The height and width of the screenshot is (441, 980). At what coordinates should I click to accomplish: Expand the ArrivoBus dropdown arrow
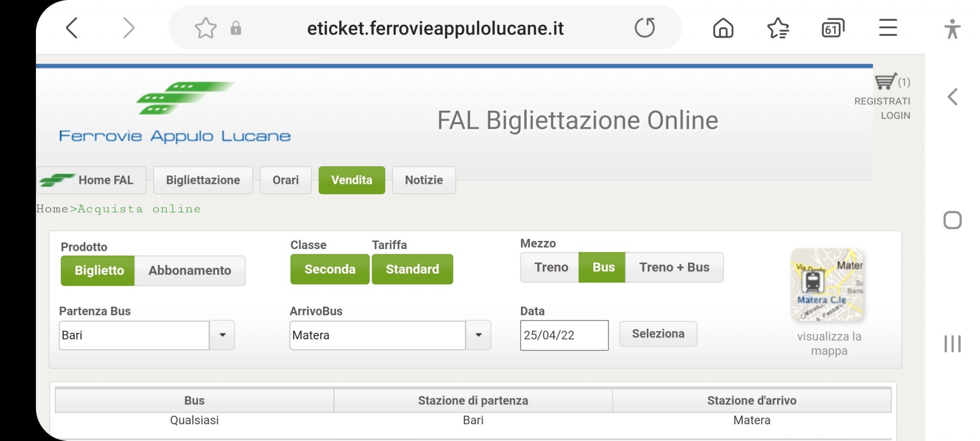pyautogui.click(x=478, y=335)
